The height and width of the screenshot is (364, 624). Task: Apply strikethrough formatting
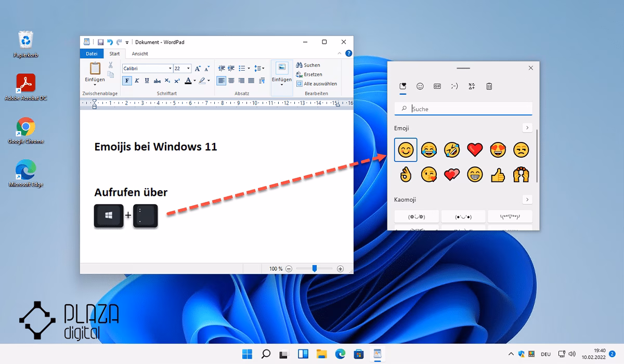(x=157, y=81)
